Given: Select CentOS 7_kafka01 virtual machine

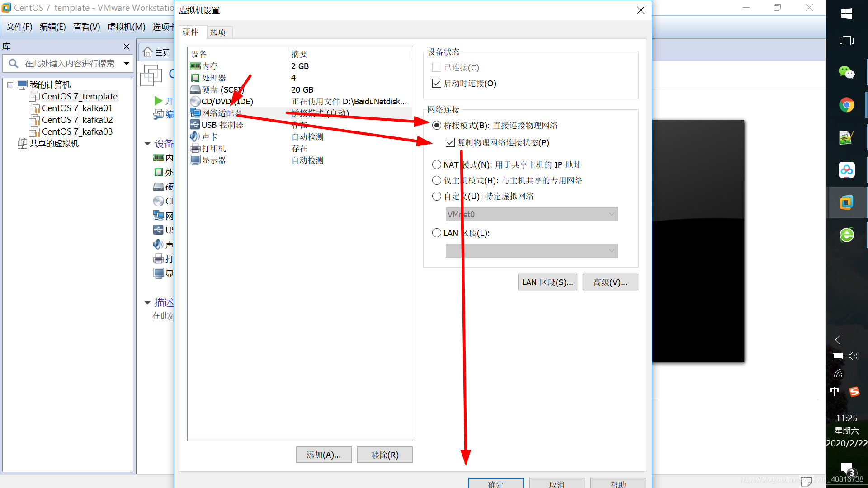Looking at the screenshot, I should [76, 108].
